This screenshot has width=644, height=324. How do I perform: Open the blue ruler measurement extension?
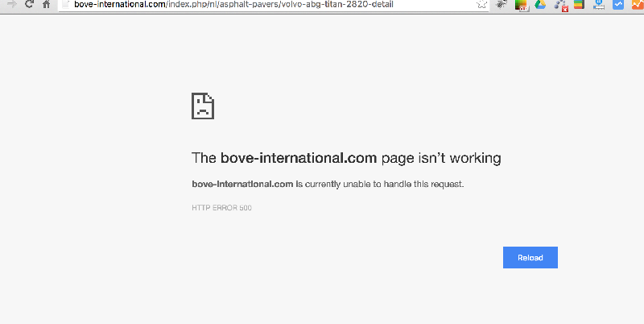point(599,5)
